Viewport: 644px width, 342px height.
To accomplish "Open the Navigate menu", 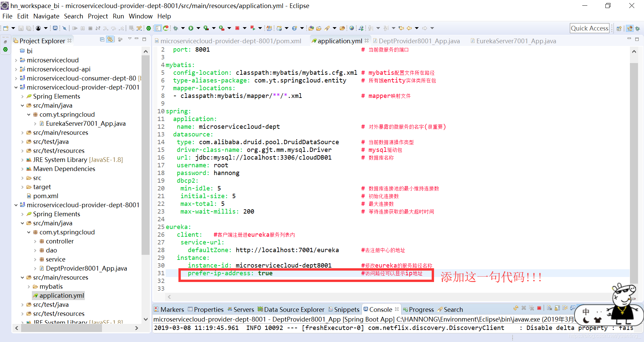I will click(46, 16).
